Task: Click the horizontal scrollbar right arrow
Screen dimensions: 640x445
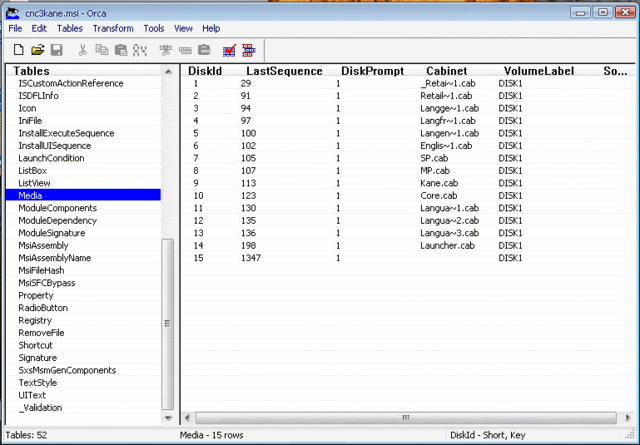Action: [x=628, y=418]
